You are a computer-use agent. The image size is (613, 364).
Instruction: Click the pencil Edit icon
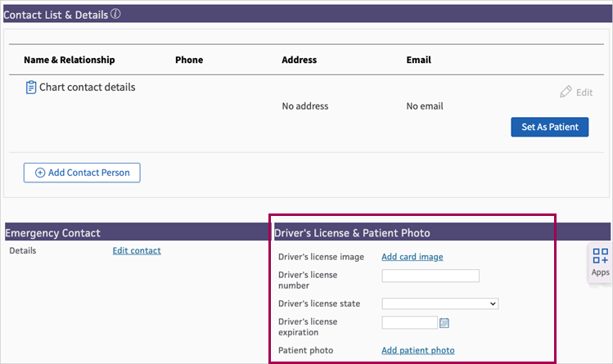click(x=566, y=92)
